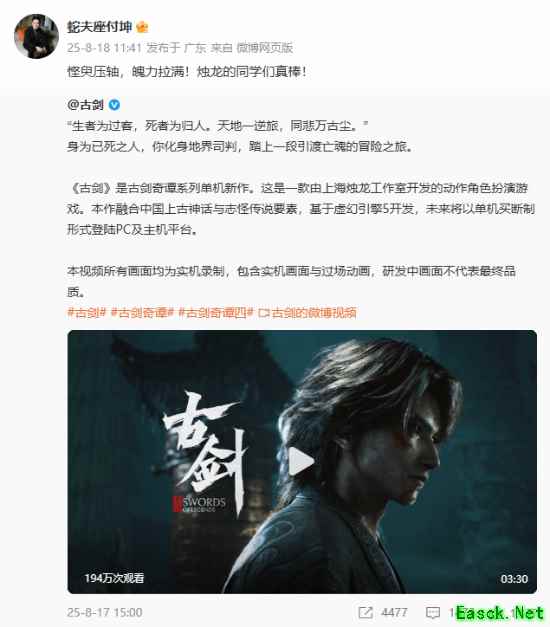Click the username 蛇夫座付坤

99,27
